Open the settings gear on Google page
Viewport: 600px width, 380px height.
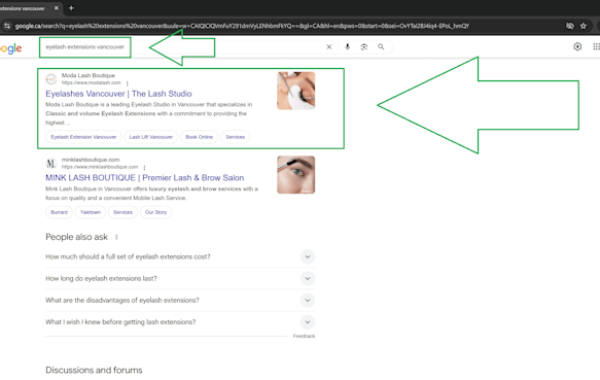click(577, 47)
